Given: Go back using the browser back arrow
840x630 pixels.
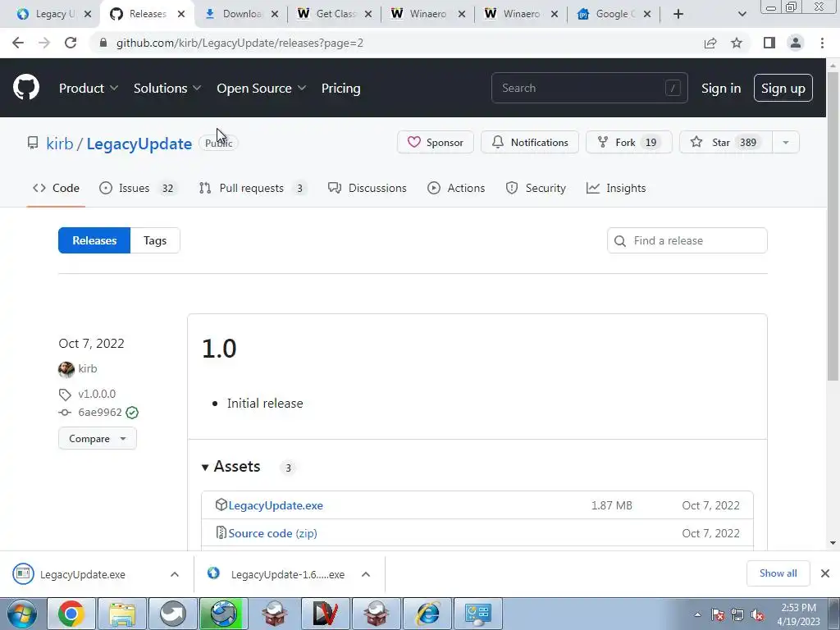Looking at the screenshot, I should point(18,43).
